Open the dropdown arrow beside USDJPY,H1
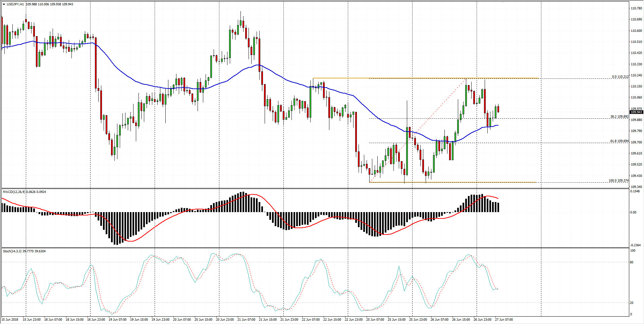The height and width of the screenshot is (324, 644). click(4, 4)
